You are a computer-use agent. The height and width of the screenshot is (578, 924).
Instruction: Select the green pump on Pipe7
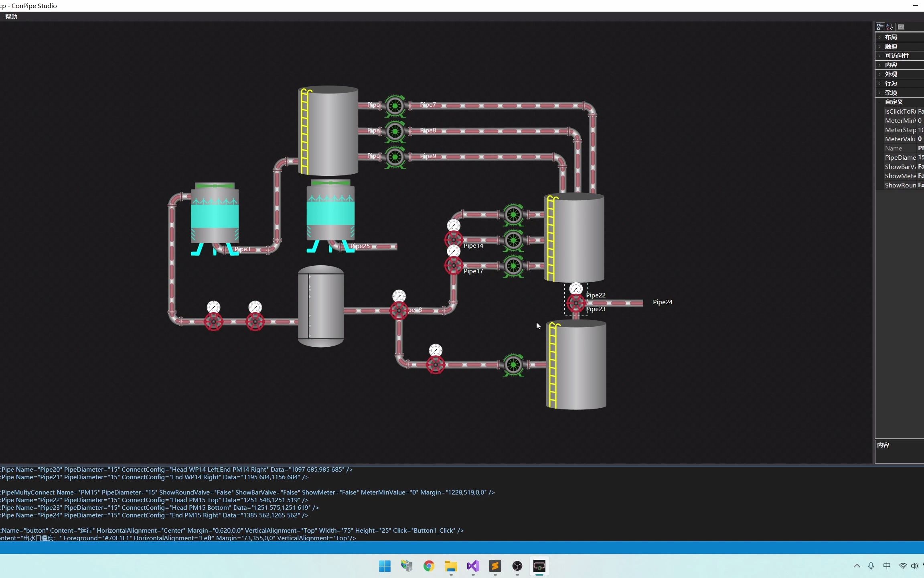(395, 106)
